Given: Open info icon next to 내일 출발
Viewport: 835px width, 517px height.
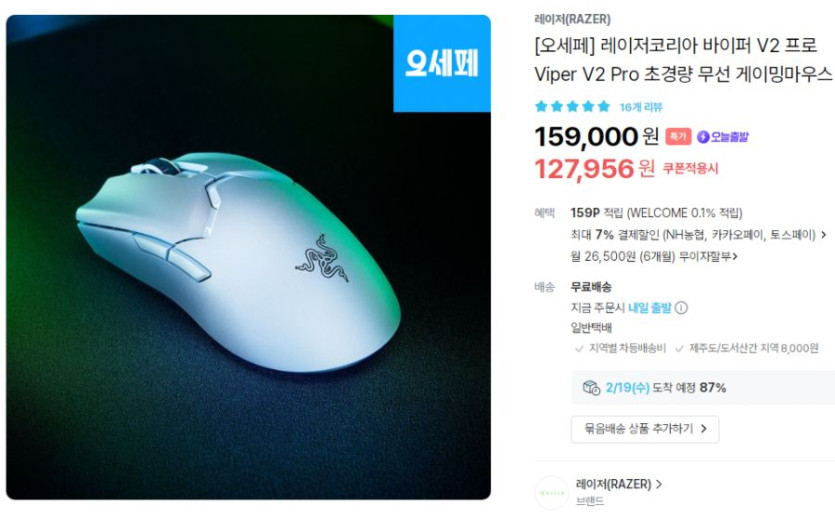Looking at the screenshot, I should pos(681,308).
